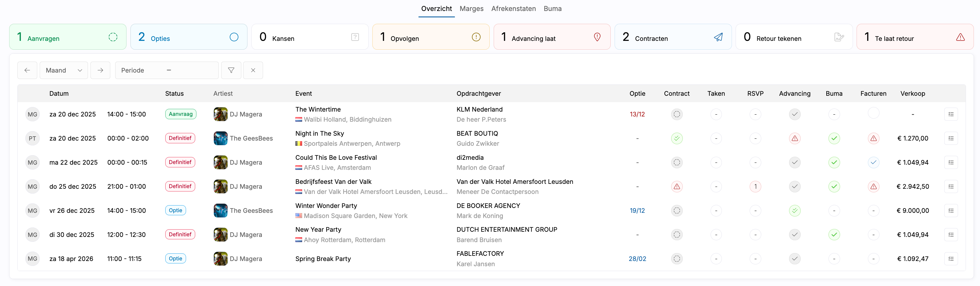Viewport: 980px width, 286px height.
Task: Switch to the Marges tab
Action: click(471, 9)
